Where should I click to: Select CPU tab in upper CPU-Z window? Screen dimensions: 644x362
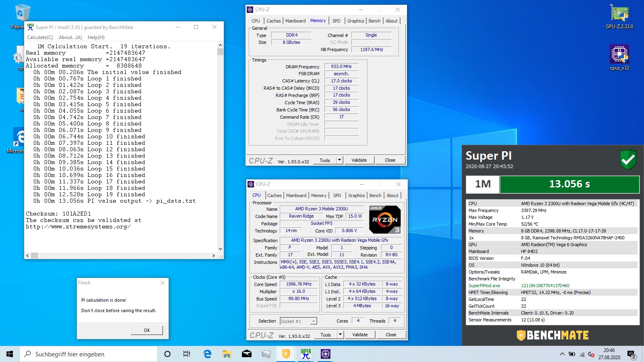pos(256,21)
